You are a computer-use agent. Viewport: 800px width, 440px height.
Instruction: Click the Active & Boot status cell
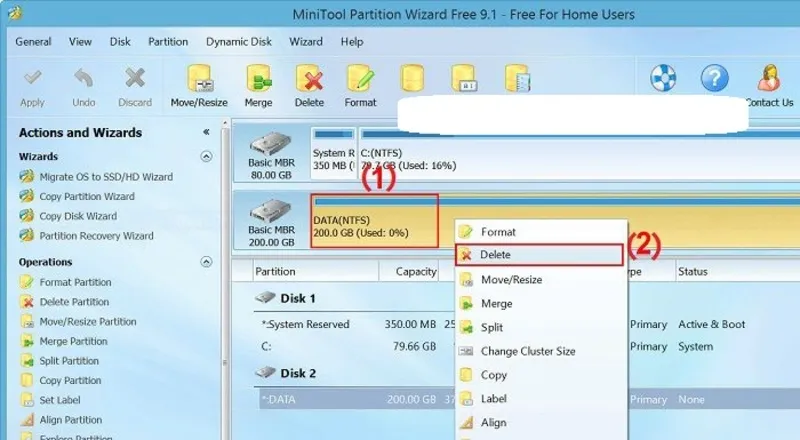[x=711, y=324]
